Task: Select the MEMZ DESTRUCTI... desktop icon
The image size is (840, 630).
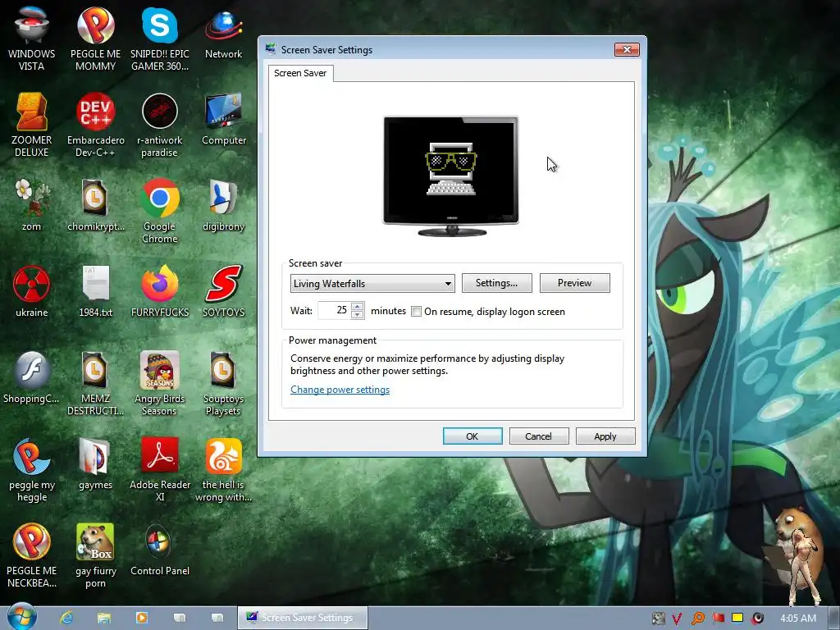Action: click(95, 383)
